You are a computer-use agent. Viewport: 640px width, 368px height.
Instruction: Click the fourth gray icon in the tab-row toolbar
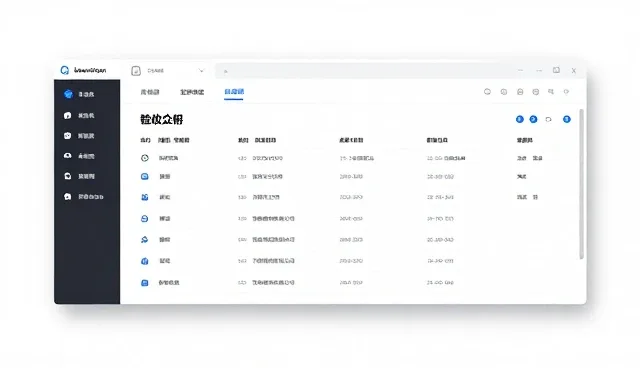point(536,92)
